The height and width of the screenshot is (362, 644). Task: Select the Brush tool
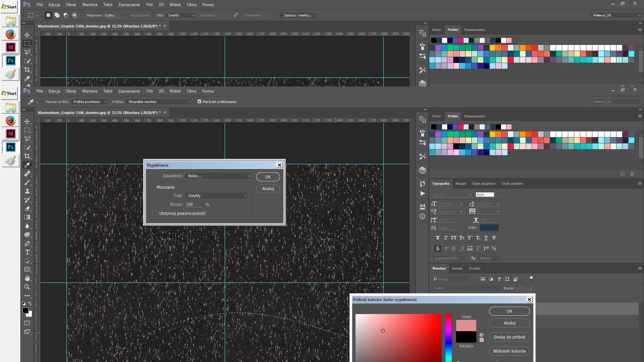point(27,183)
